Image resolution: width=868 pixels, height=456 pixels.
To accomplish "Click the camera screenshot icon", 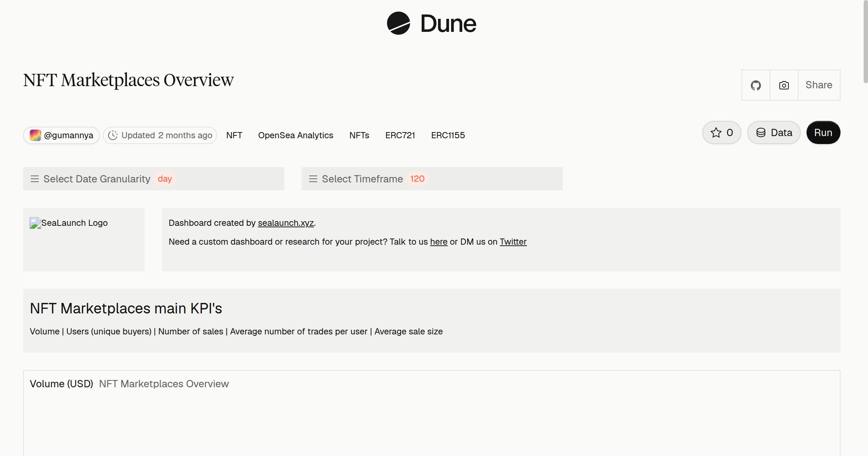I will 784,85.
